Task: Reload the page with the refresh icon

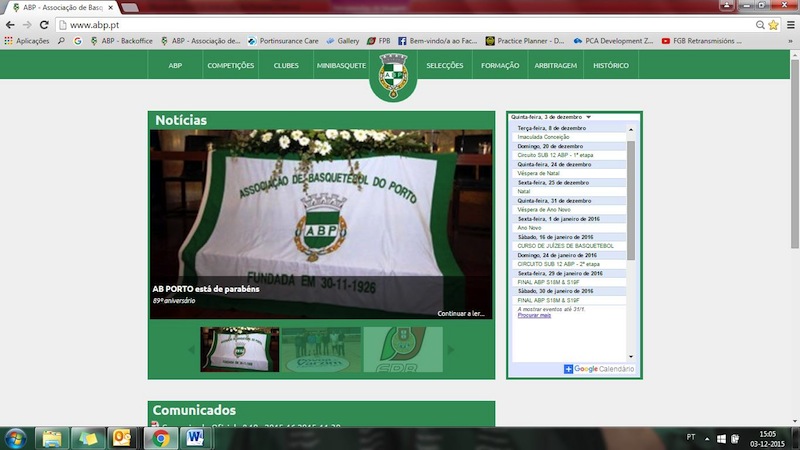Action: click(x=44, y=25)
